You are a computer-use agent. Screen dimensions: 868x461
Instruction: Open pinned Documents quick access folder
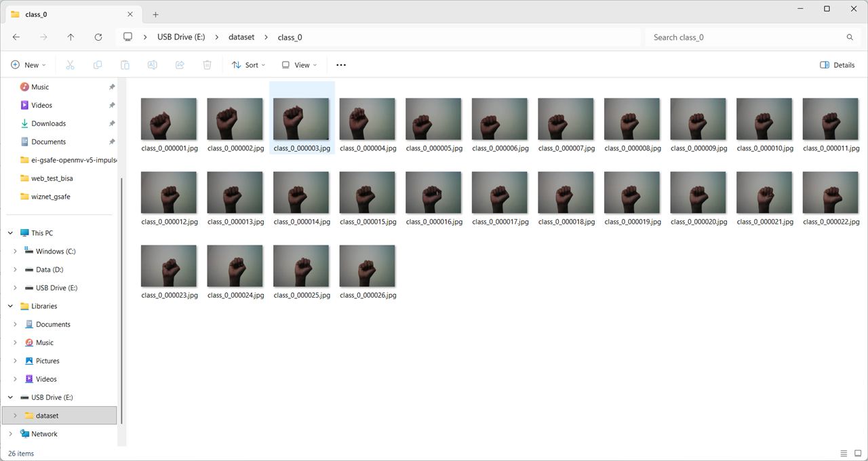click(x=48, y=142)
